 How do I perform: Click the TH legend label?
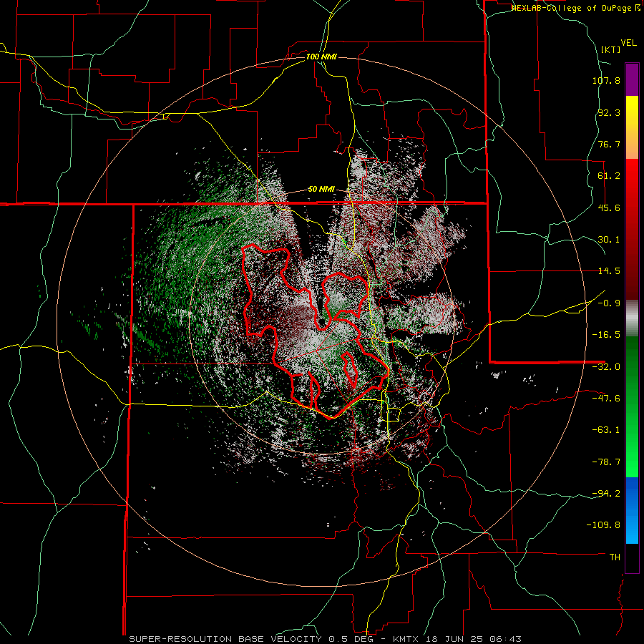(615, 557)
